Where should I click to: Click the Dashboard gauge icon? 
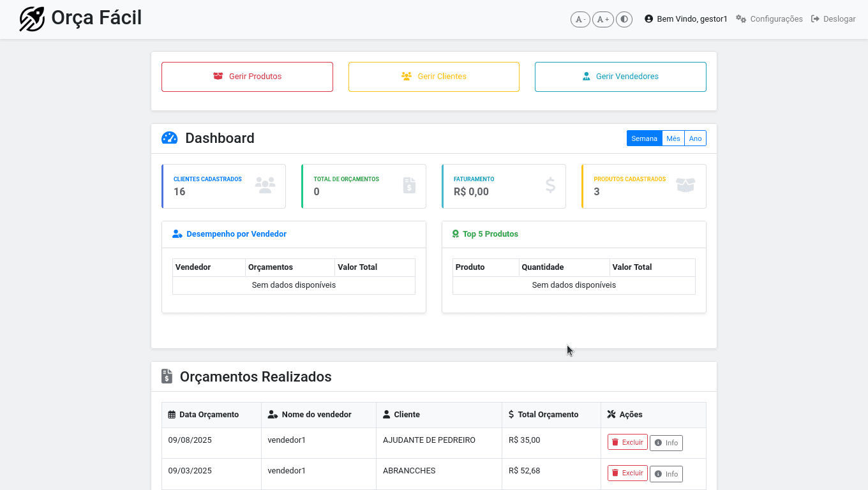point(169,138)
